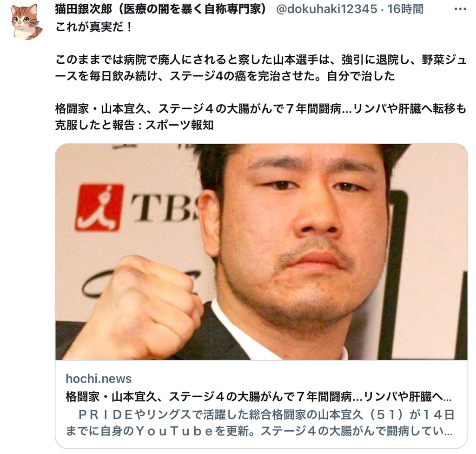Screen dimensions: 476x454
Task: Click the card description starting PRIDEやリングス
Action: tap(260, 422)
